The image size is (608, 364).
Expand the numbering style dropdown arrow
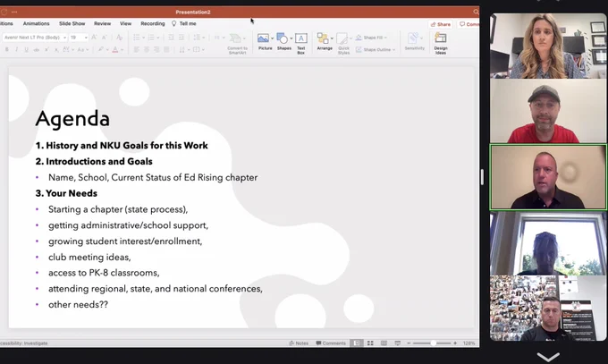click(158, 38)
